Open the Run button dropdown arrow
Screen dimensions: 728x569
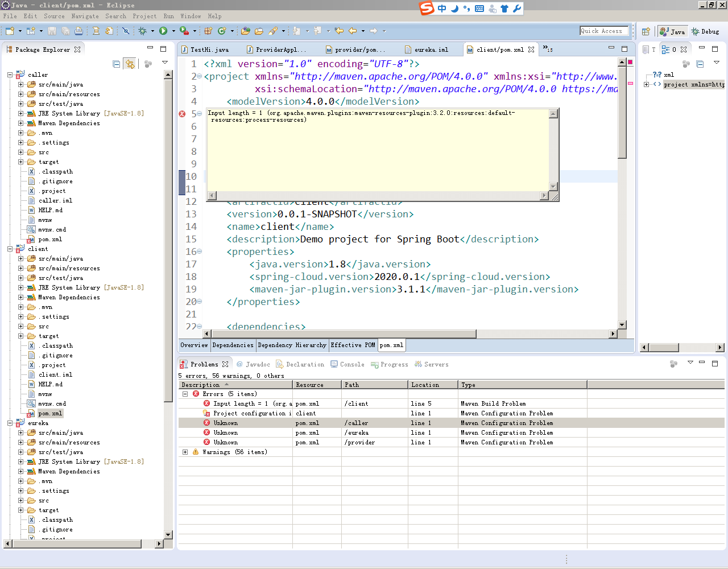click(173, 31)
